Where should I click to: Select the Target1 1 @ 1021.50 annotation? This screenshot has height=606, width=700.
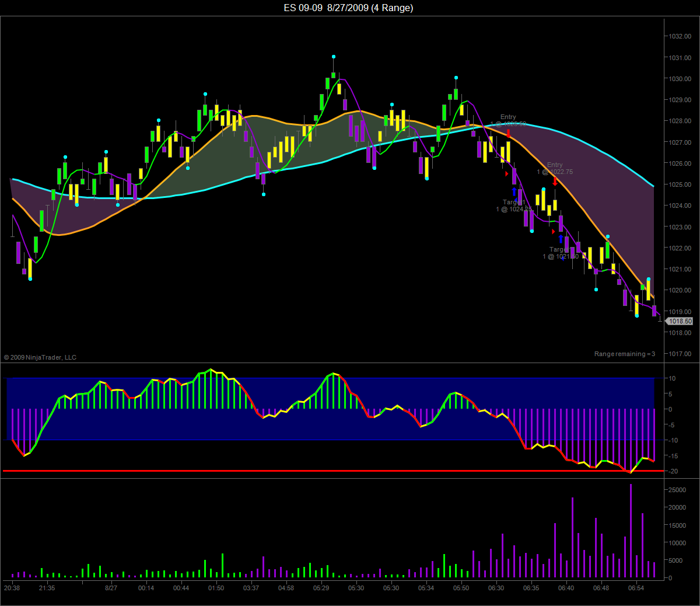[x=561, y=253]
